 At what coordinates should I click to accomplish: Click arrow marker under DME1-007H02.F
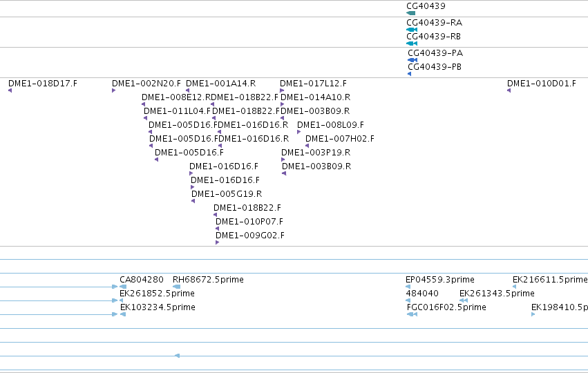pos(307,146)
